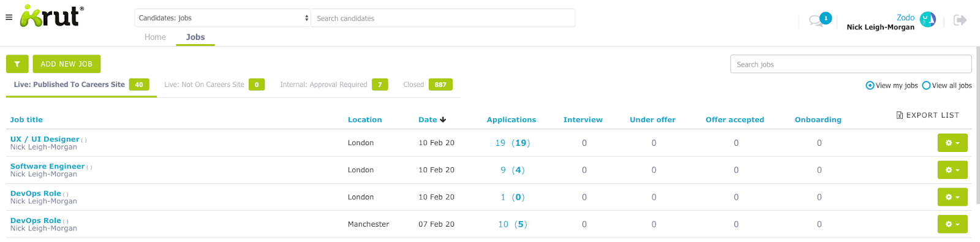Open the UX / UI Designer job
The image size is (980, 242).
click(x=45, y=139)
